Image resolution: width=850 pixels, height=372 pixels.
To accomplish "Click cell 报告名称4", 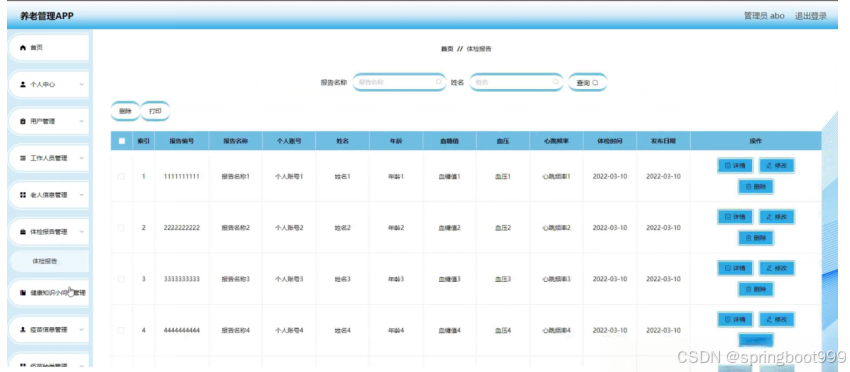I will [235, 330].
